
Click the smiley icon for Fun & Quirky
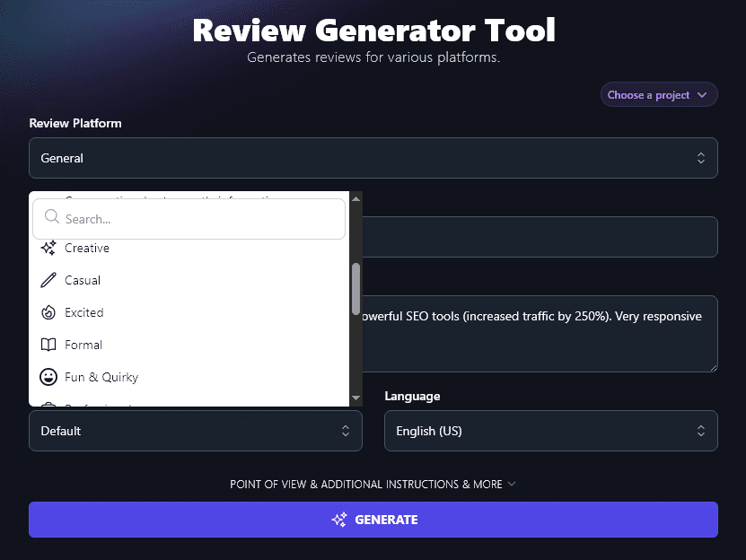click(48, 377)
